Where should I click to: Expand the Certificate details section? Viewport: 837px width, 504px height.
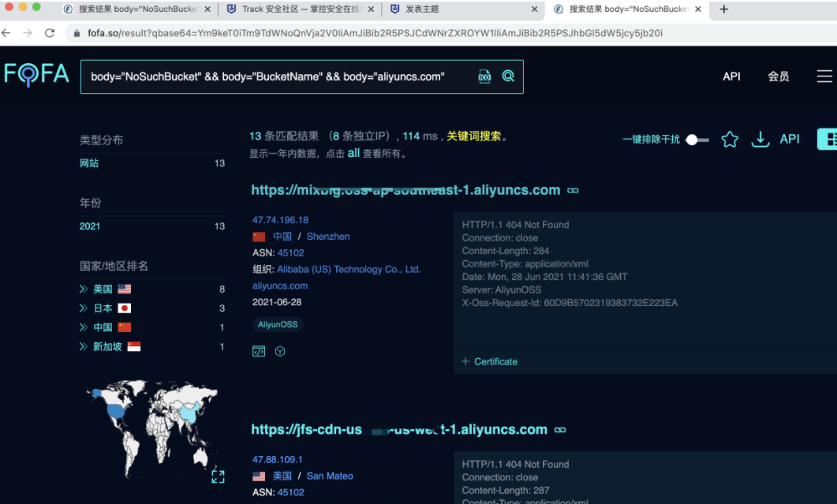(x=489, y=361)
